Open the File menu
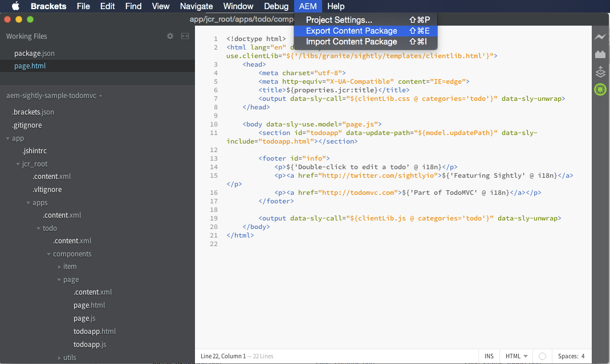The width and height of the screenshot is (610, 364). pyautogui.click(x=83, y=6)
